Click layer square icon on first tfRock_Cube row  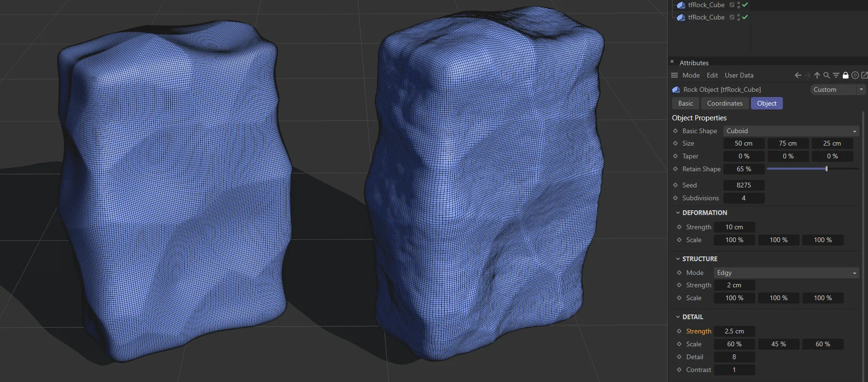coord(732,5)
